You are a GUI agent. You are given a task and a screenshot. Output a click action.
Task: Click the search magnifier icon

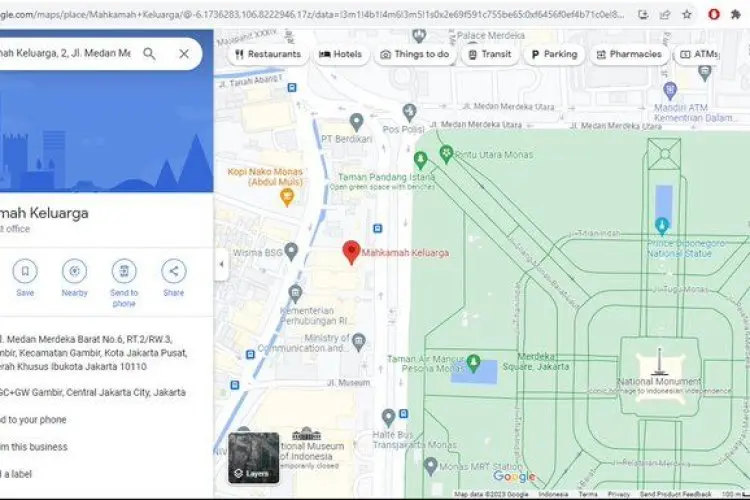coord(149,54)
